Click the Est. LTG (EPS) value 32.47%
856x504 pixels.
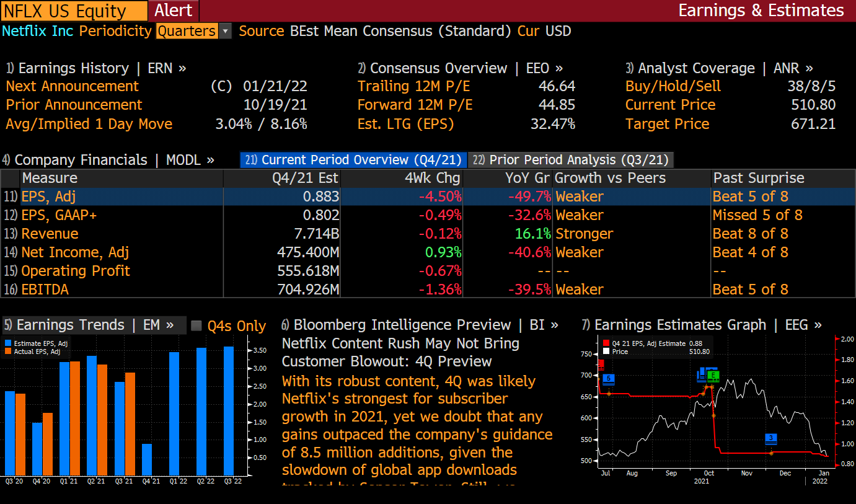553,124
